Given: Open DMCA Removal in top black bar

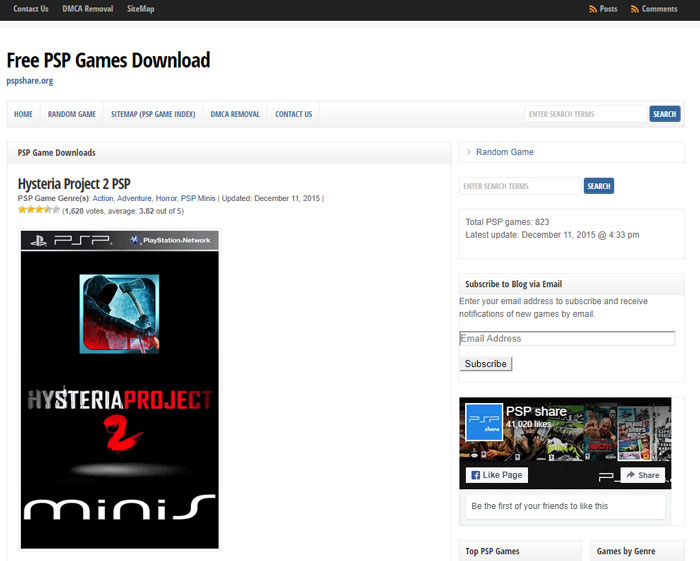Looking at the screenshot, I should point(88,9).
